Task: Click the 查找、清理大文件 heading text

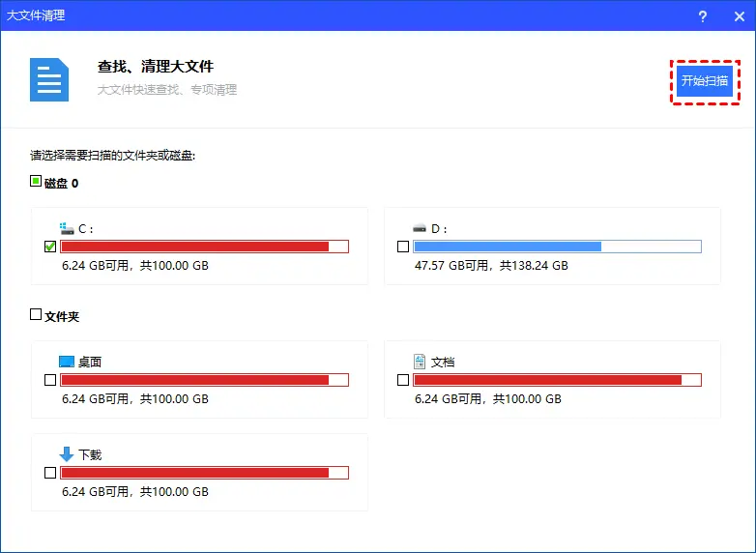Action: 155,67
